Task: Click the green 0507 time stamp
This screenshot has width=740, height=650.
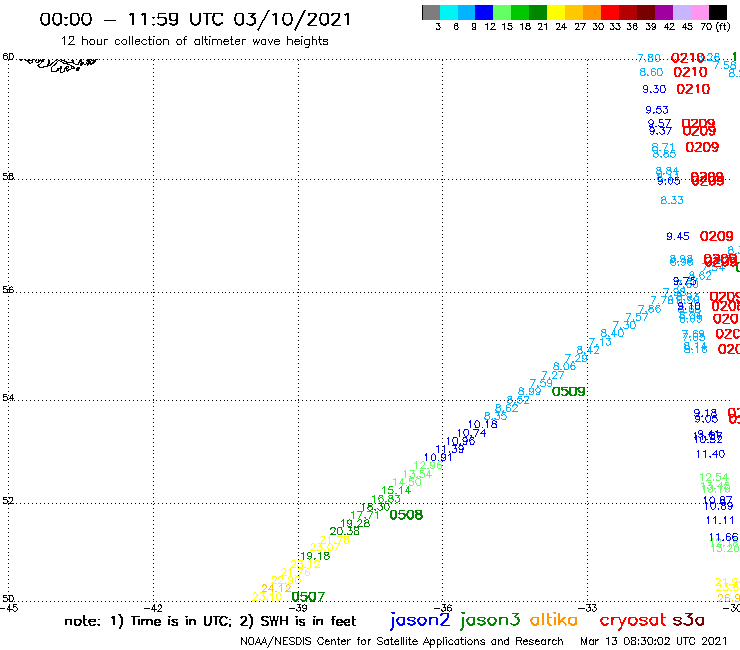Action: (x=308, y=597)
